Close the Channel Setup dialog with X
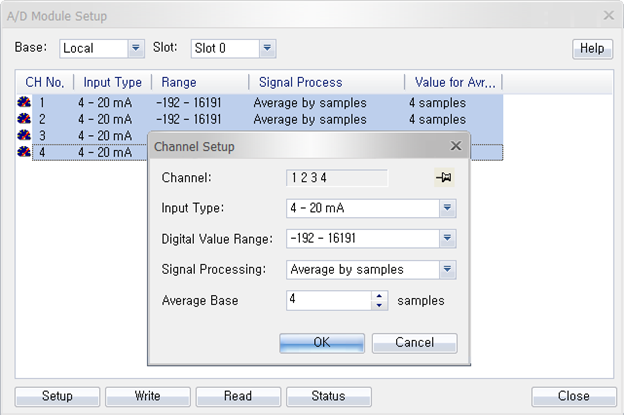The image size is (624, 415). coord(455,146)
